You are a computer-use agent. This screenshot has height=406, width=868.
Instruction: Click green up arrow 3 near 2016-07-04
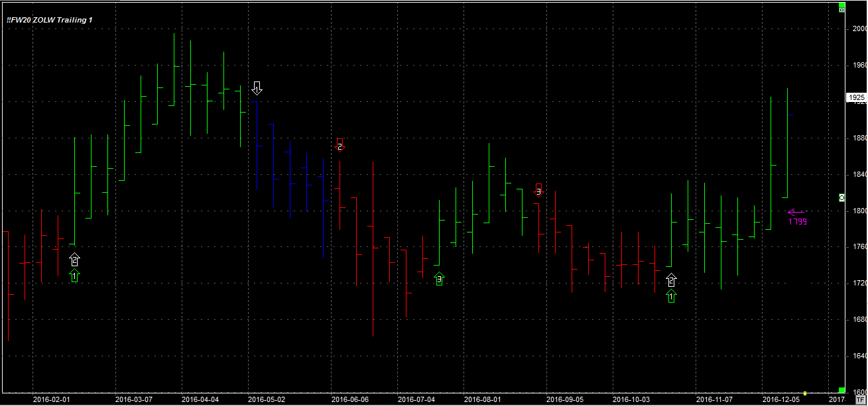[x=439, y=279]
